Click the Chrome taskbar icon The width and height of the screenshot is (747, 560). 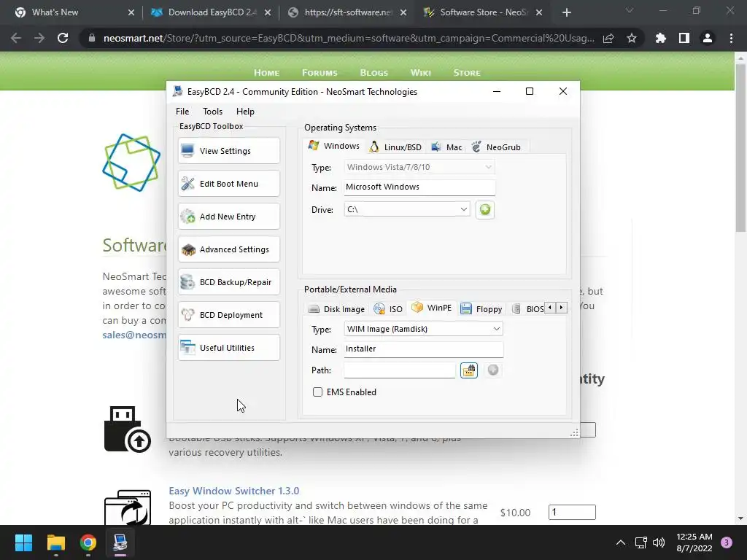(88, 542)
